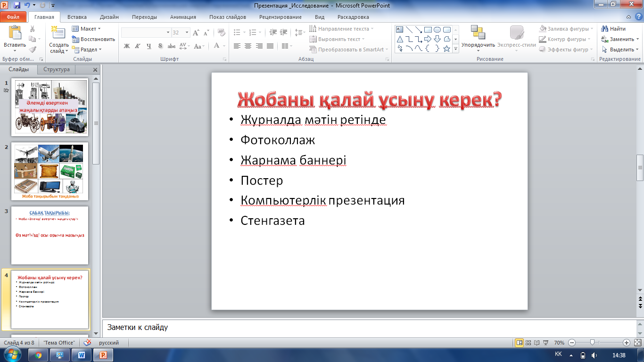Click the Undo arrow icon
This screenshot has height=362, width=644.
click(27, 6)
